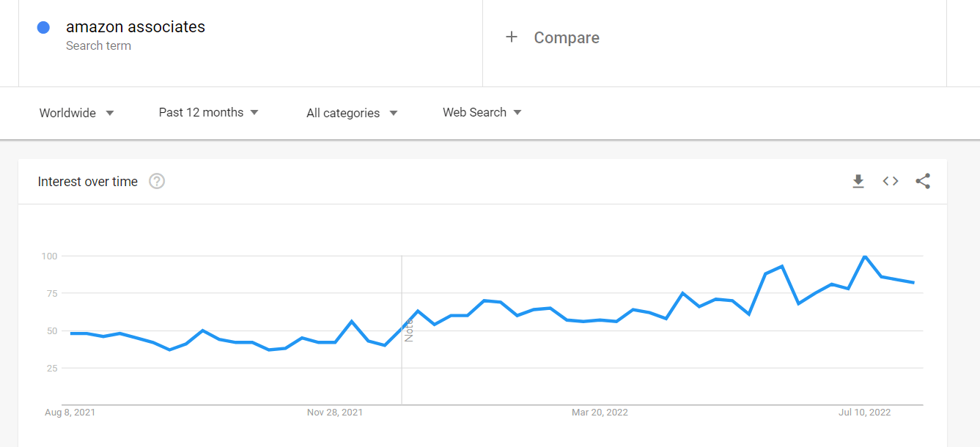Click the Nov 28, 2021 axis label
980x447 pixels.
click(335, 413)
